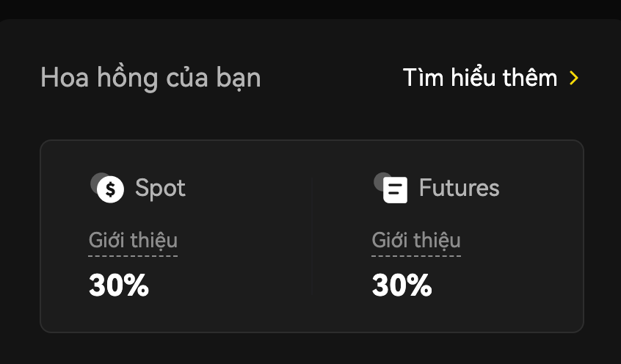The width and height of the screenshot is (621, 364).
Task: Click the lines inside the Futures icon
Action: point(394,191)
